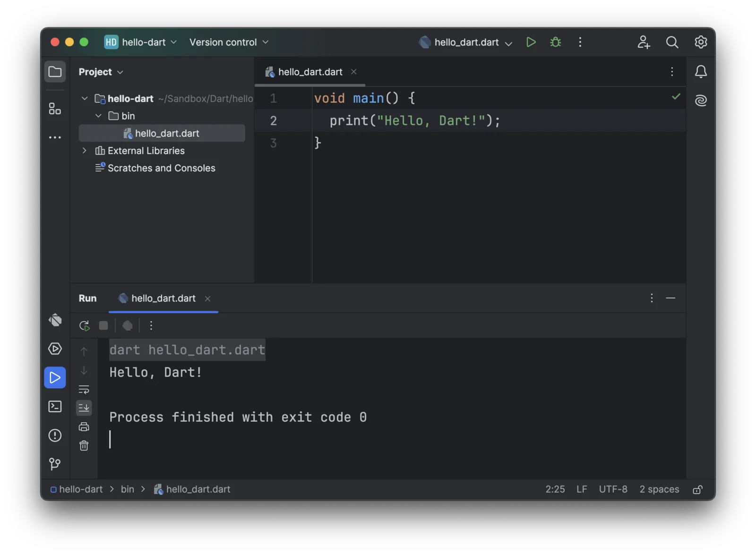Open the hello-dart project dropdown

(x=141, y=42)
